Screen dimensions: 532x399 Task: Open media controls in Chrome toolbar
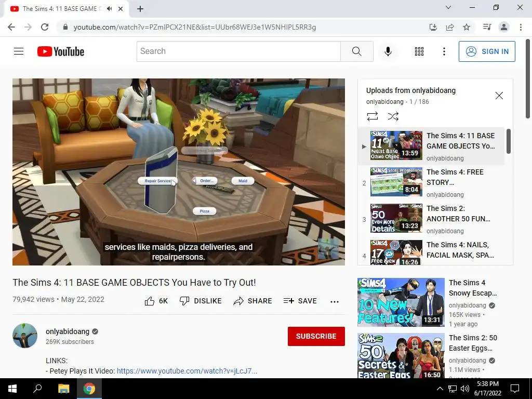click(487, 27)
